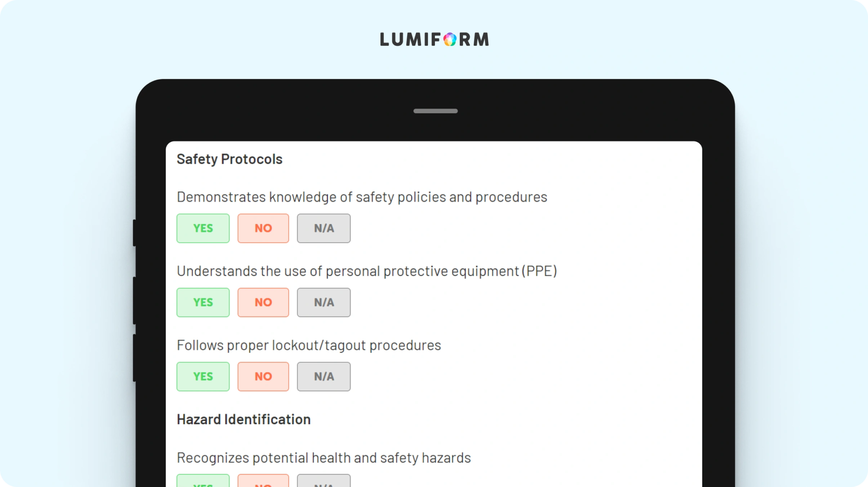Click the 'Follows proper lockout/tagout procedures' text
Screen dimensions: 868x487
tap(309, 346)
